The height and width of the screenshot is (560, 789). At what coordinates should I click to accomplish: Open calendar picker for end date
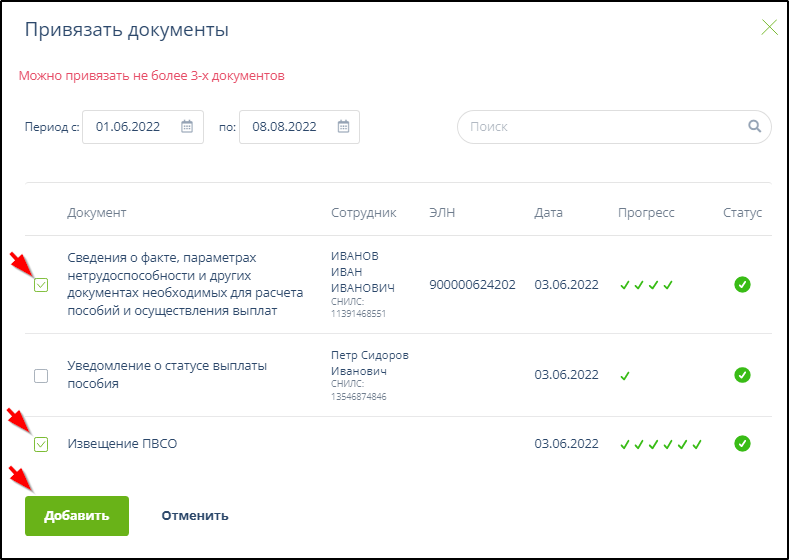(x=343, y=127)
